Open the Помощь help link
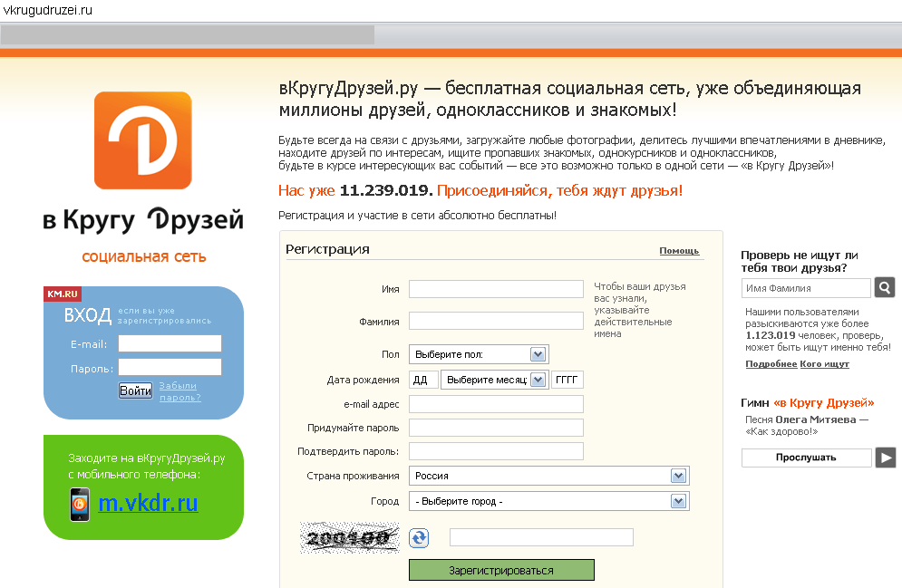Screen dimensions: 902x588 click(x=678, y=251)
